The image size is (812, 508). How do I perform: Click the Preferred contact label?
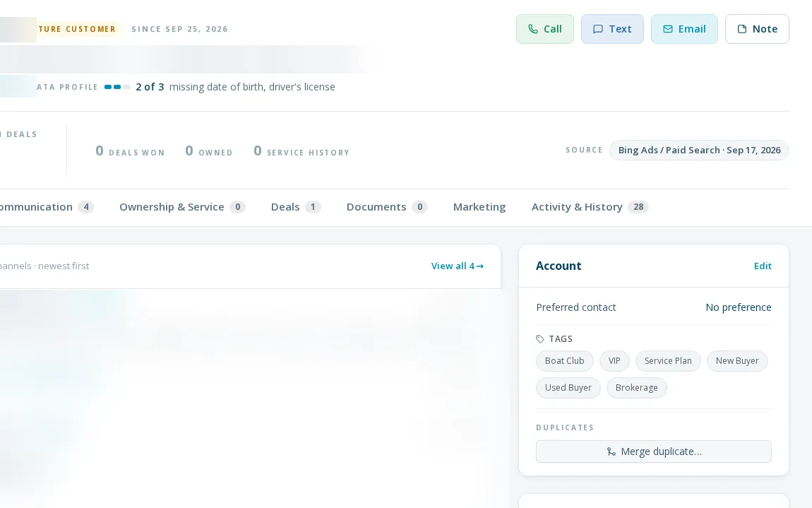click(x=576, y=307)
